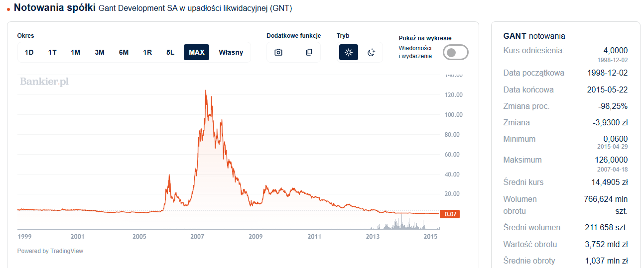Open the Powered by TradingView link

coord(50,251)
